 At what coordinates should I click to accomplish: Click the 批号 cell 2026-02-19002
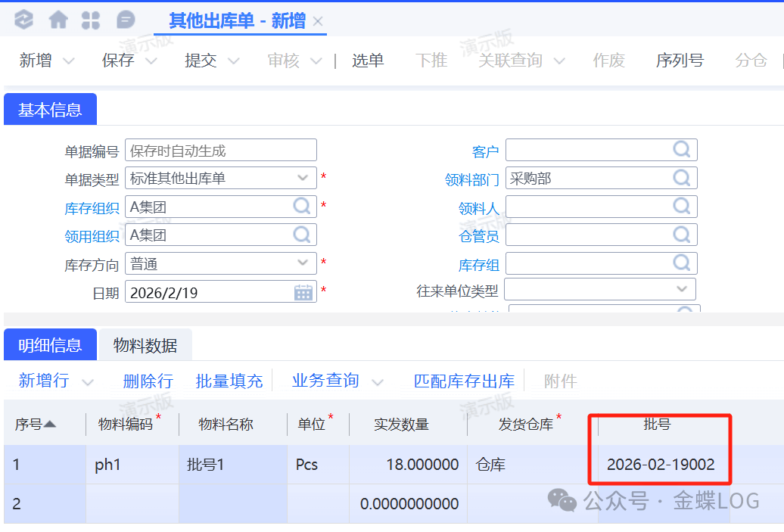[x=661, y=465]
